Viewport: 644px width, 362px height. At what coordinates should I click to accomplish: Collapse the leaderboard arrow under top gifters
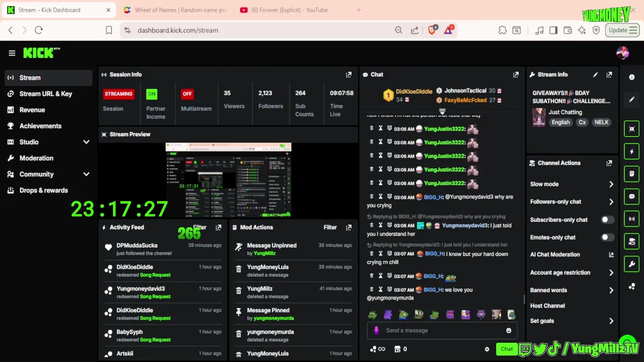pos(442,111)
